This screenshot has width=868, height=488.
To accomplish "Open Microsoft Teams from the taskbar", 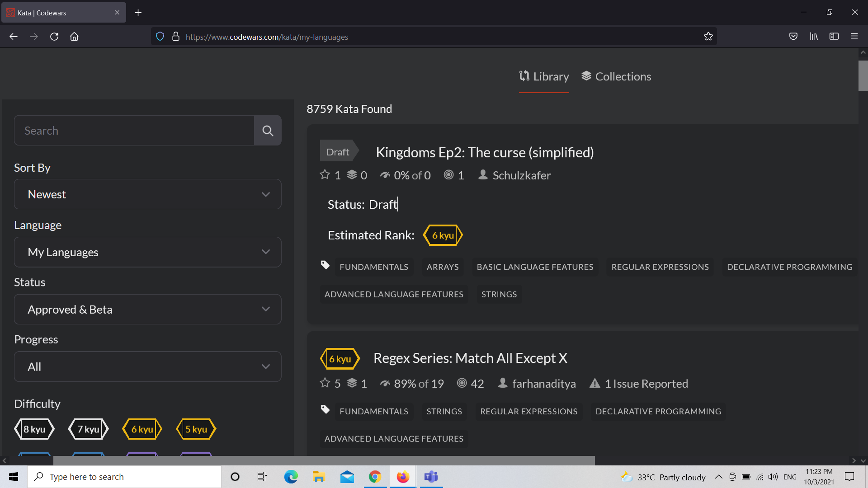I will pos(430,477).
